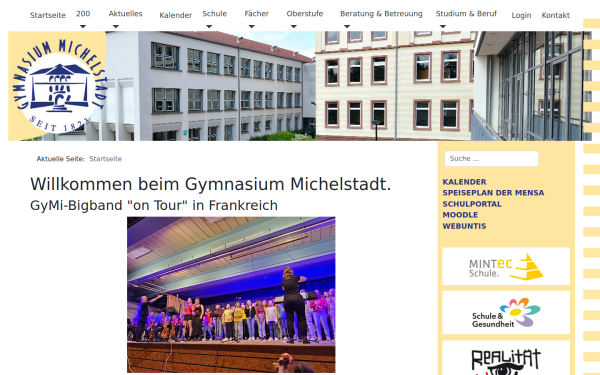This screenshot has width=600, height=375.
Task: Open the GyMi-Bigband on Tour article heading
Action: (154, 205)
